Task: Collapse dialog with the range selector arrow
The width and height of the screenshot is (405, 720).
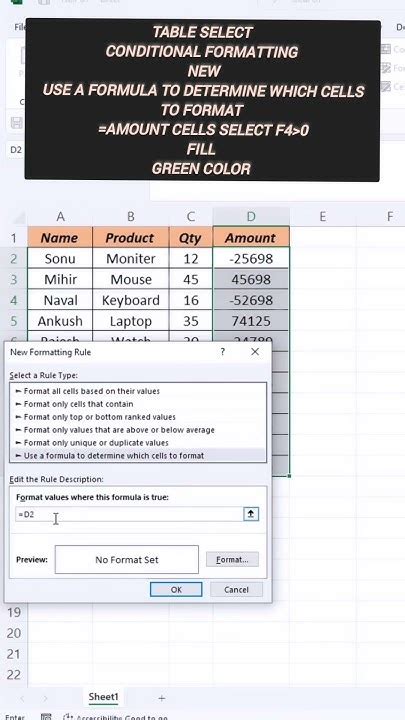Action: point(251,514)
